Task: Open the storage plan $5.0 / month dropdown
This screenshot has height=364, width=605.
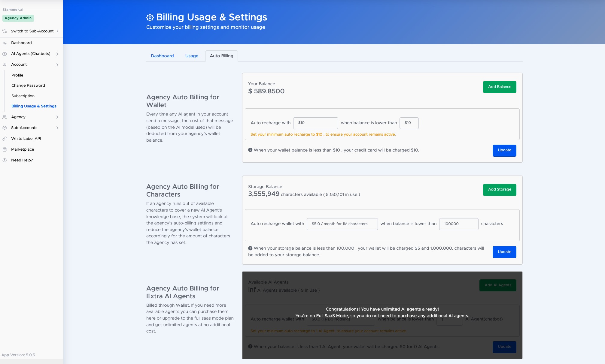Action: pos(342,224)
